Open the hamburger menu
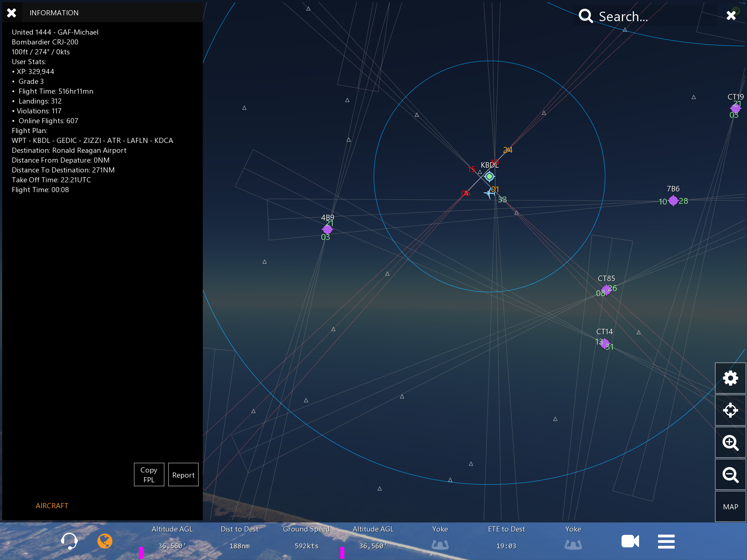This screenshot has height=560, width=747. 666,541
